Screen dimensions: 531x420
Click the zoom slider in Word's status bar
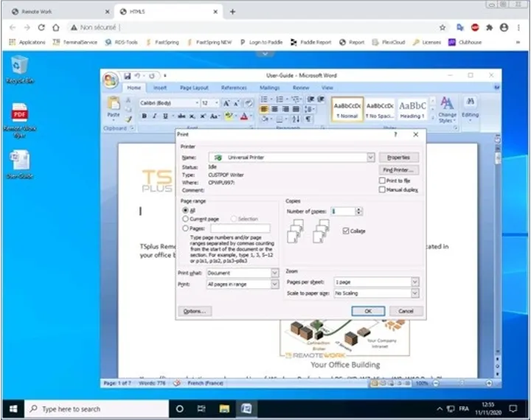click(x=462, y=383)
